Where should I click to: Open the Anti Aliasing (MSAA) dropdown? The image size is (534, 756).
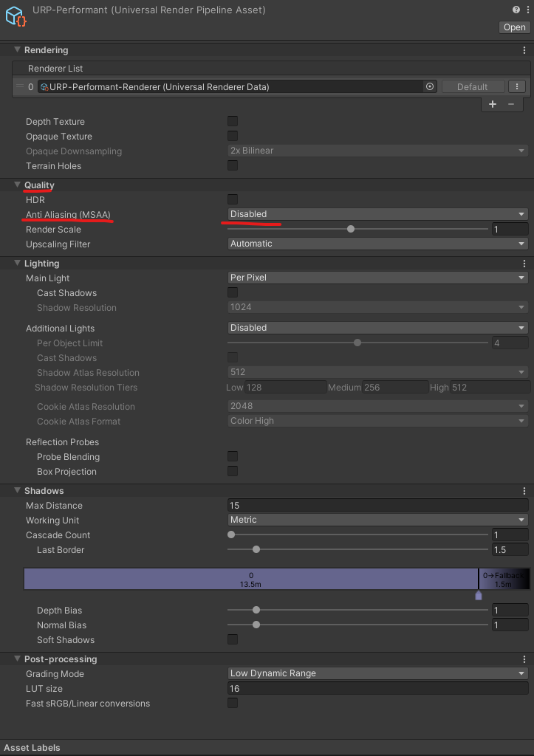pos(377,214)
